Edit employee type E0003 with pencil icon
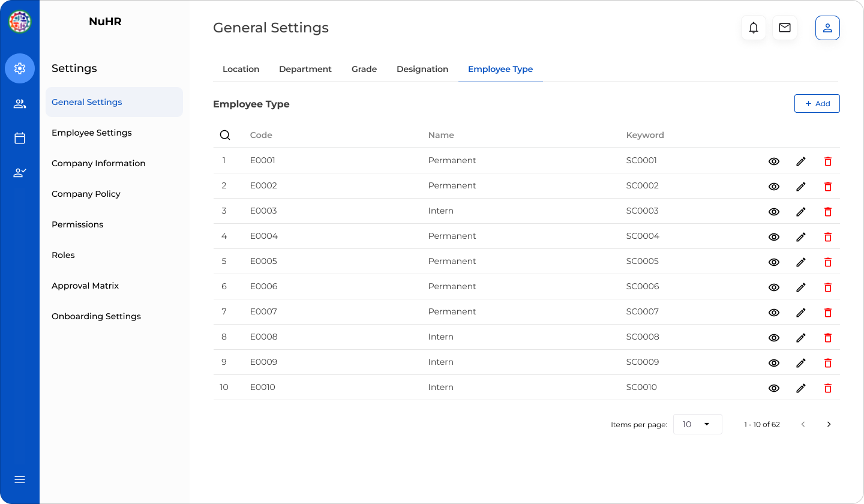The width and height of the screenshot is (864, 504). [801, 211]
